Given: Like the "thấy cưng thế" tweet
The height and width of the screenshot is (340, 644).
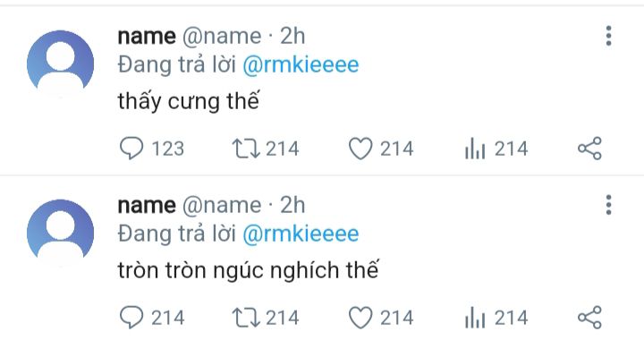Looking at the screenshot, I should click(360, 149).
